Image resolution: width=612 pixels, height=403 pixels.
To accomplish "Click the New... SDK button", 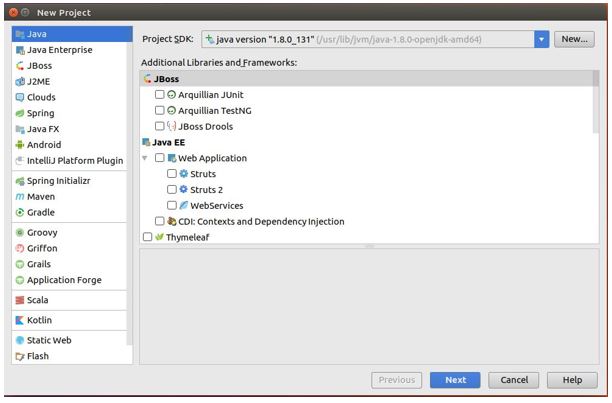I will coord(574,39).
